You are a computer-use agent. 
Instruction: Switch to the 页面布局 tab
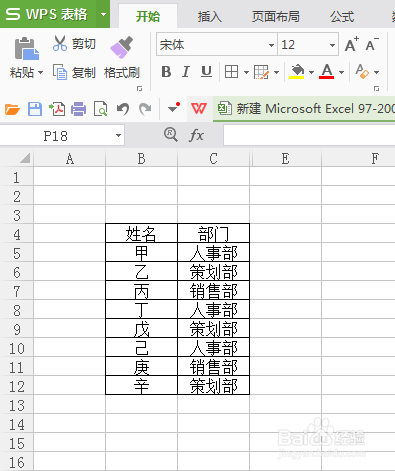(276, 16)
